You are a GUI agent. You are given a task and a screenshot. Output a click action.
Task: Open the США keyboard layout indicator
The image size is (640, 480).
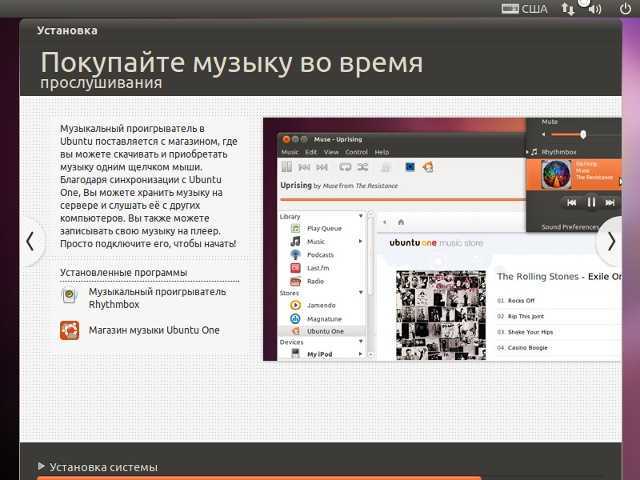pos(524,9)
